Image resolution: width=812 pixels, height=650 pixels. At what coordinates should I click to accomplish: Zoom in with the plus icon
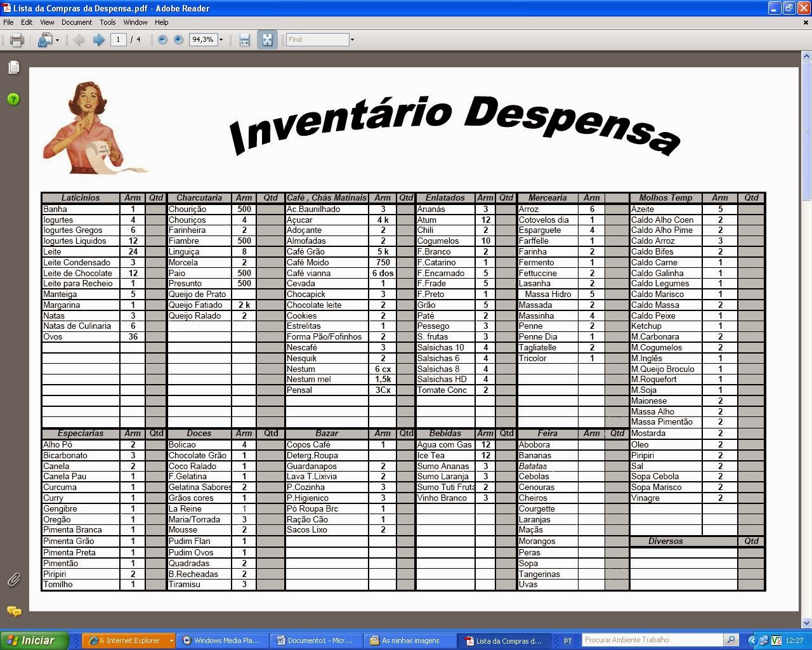pyautogui.click(x=178, y=39)
